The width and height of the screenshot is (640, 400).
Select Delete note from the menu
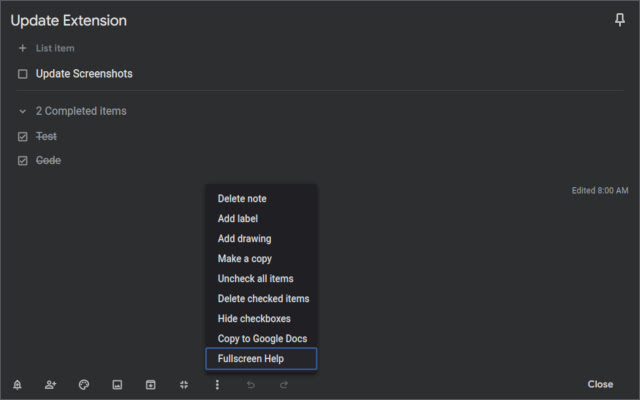(x=242, y=199)
